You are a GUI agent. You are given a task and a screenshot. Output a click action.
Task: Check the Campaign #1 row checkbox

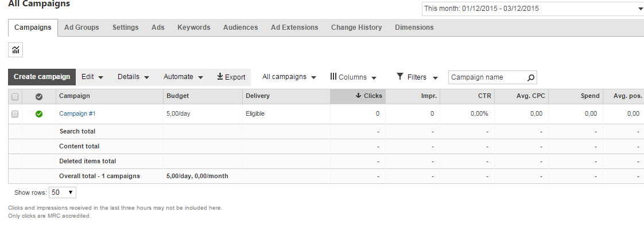[15, 114]
